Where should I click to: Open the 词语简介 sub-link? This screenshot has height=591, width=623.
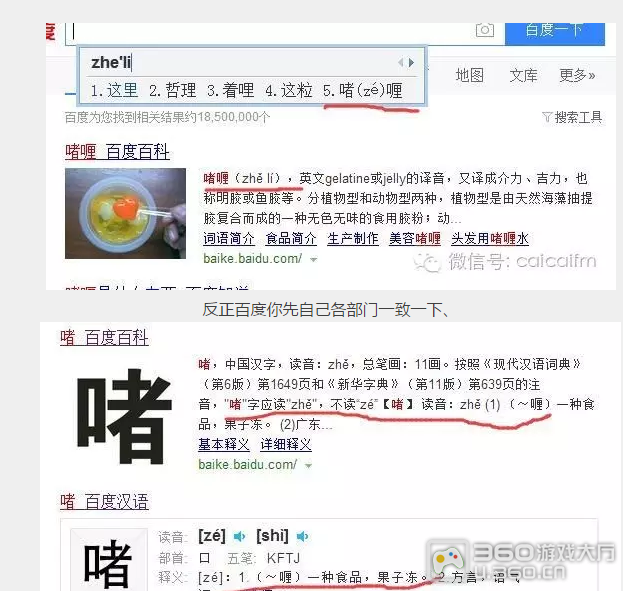[229, 238]
